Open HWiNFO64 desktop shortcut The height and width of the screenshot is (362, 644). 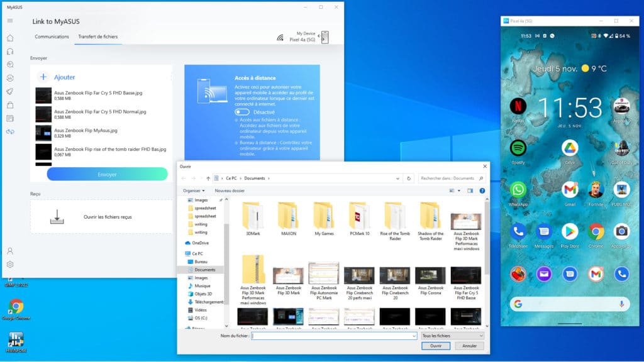click(16, 343)
